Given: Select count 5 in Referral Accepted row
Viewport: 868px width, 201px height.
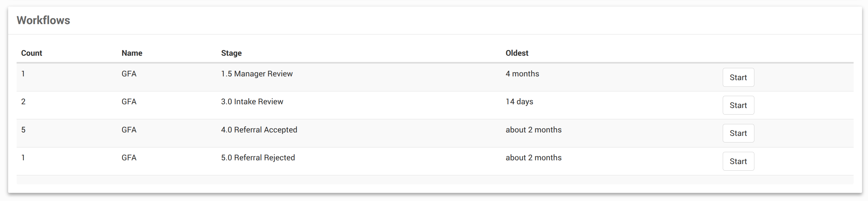Looking at the screenshot, I should click(x=23, y=130).
